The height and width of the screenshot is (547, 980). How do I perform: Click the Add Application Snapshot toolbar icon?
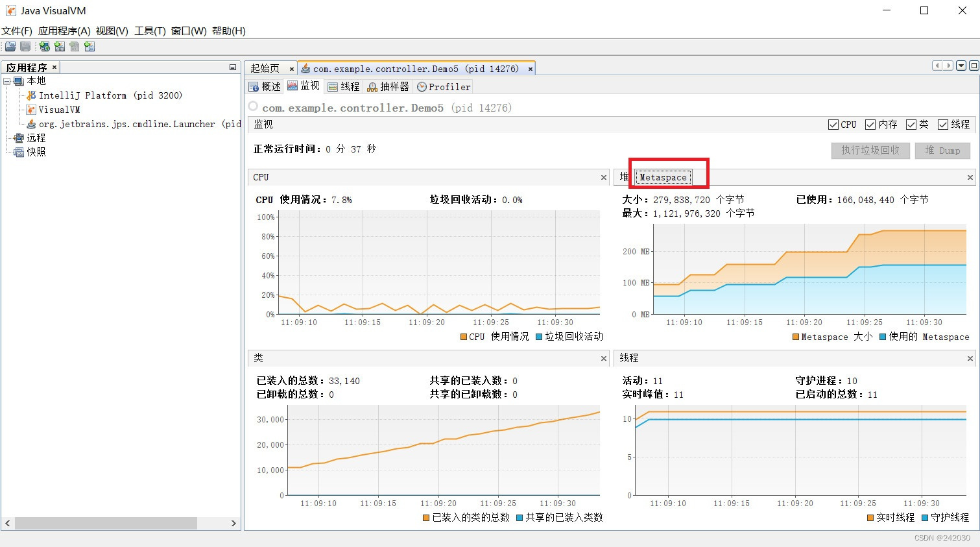click(90, 47)
